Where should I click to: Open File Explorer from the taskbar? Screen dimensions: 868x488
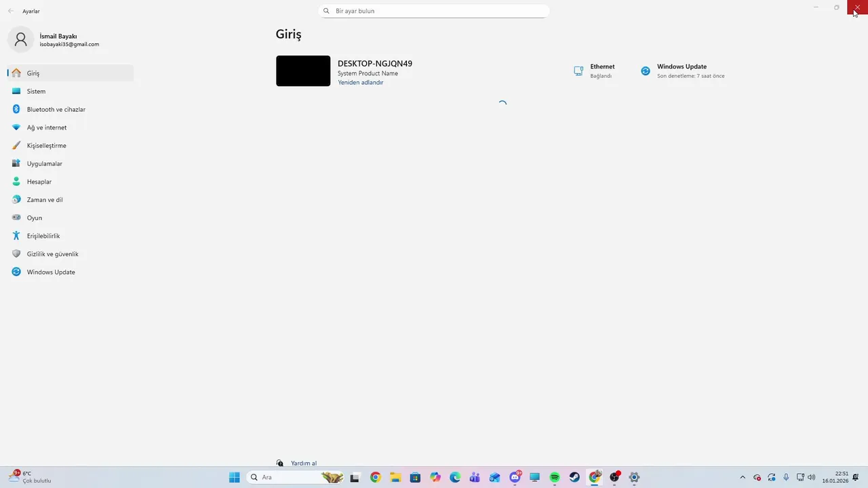[395, 477]
